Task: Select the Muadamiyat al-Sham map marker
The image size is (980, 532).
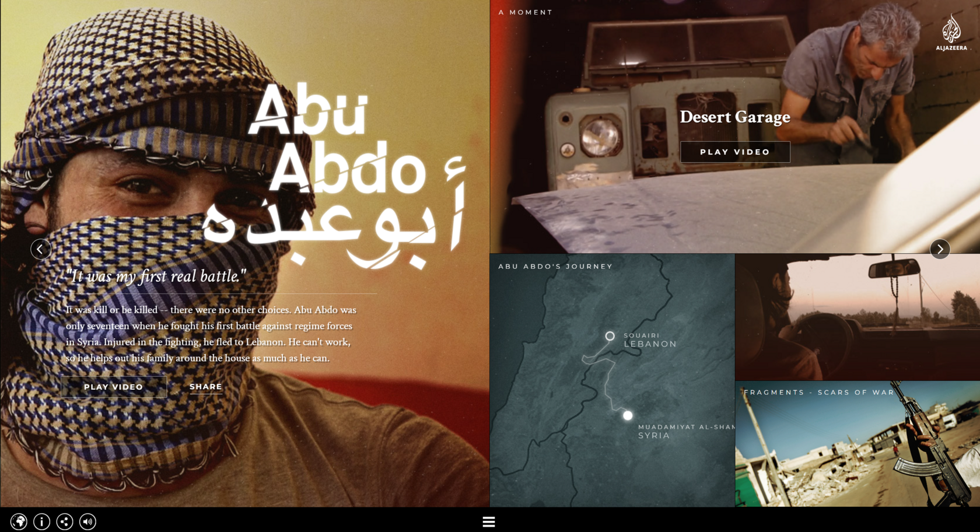Action: click(x=628, y=415)
